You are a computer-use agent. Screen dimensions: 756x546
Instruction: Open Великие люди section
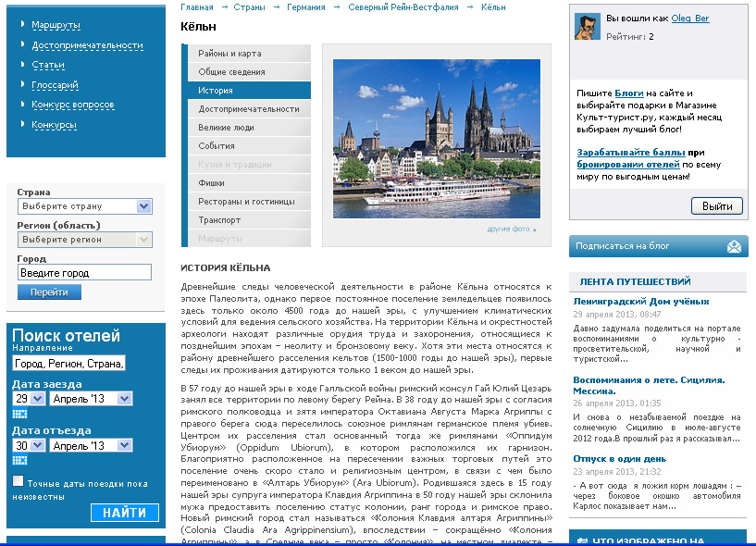click(x=249, y=128)
